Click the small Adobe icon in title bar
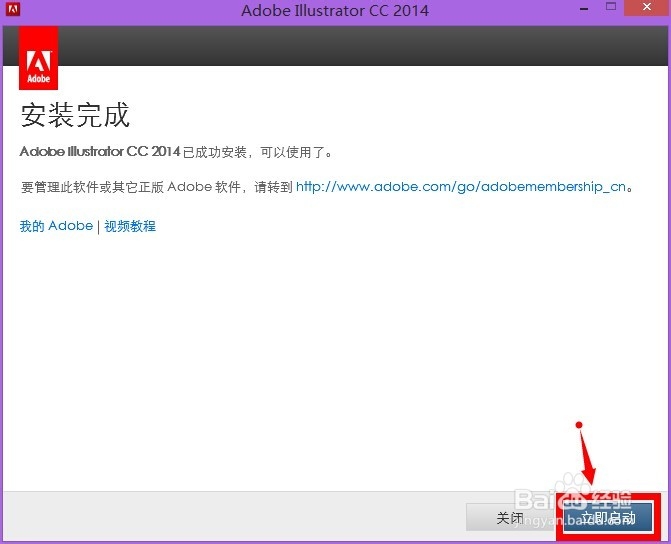 point(13,9)
